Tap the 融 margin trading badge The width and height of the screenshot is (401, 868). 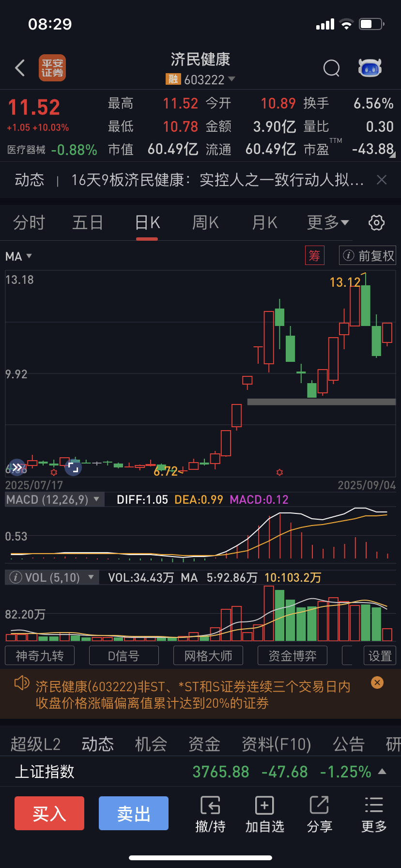[x=173, y=79]
